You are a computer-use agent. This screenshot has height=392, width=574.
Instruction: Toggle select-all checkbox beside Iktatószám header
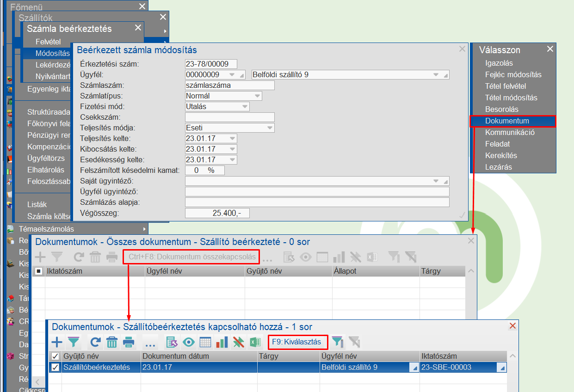point(39,271)
